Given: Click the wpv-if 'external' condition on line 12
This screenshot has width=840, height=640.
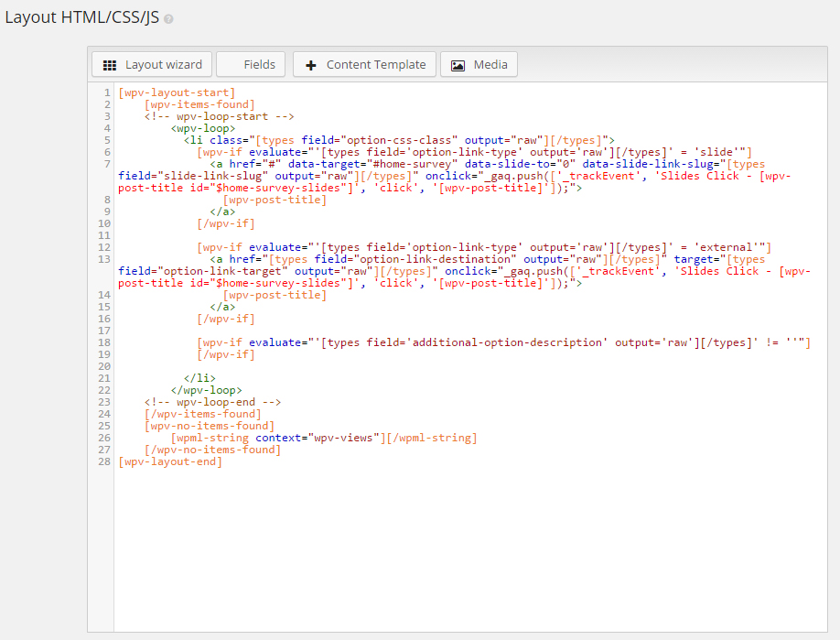Looking at the screenshot, I should [x=484, y=247].
